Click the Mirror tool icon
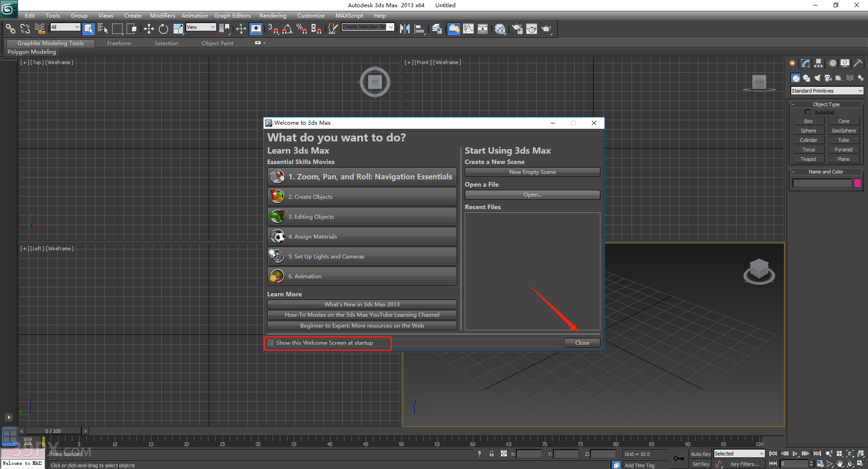This screenshot has height=469, width=868. point(405,29)
